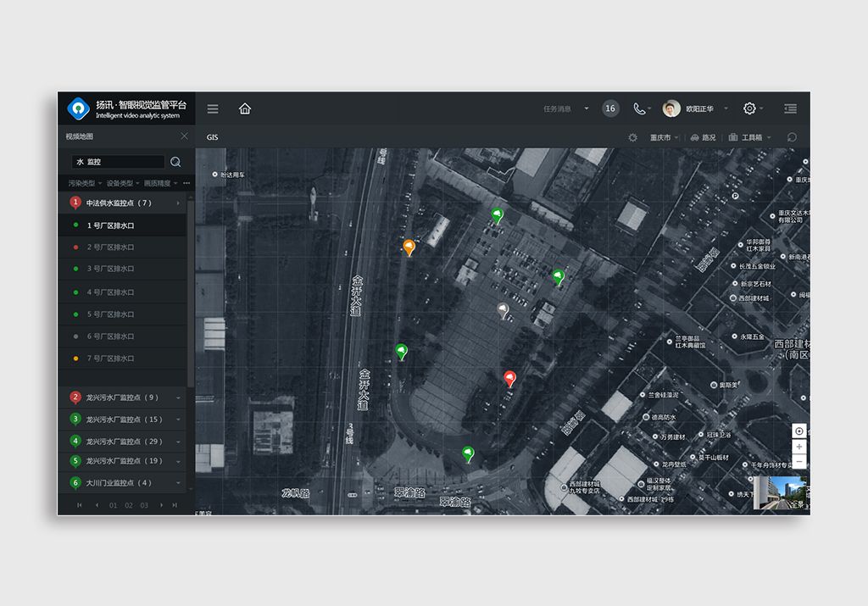Zoom in with the plus button

coord(798,447)
